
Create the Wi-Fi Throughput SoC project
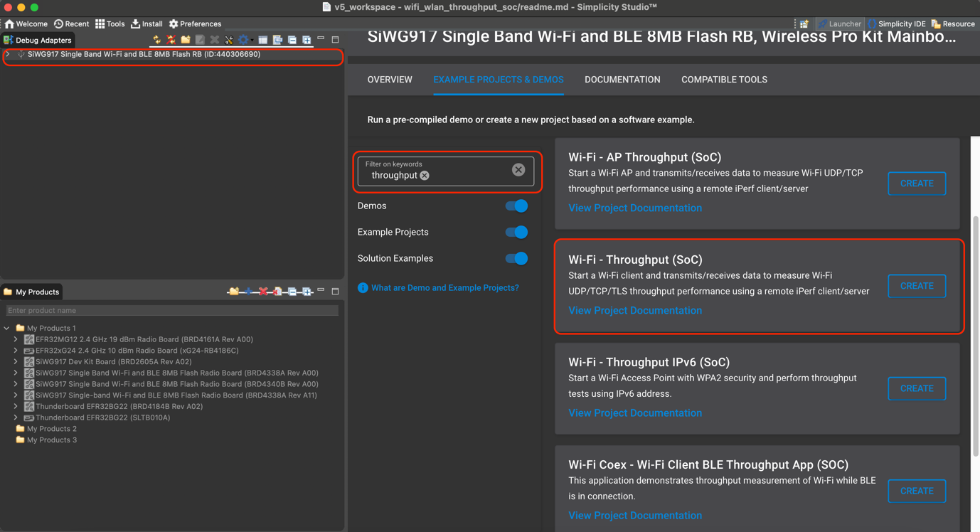click(x=916, y=286)
